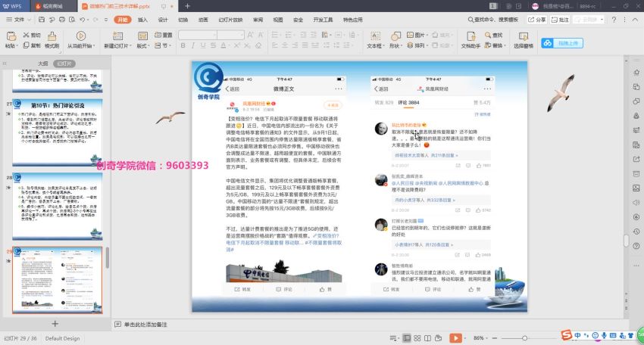Open the Insert (插入) ribbon tab
This screenshot has width=644, height=345.
(142, 20)
